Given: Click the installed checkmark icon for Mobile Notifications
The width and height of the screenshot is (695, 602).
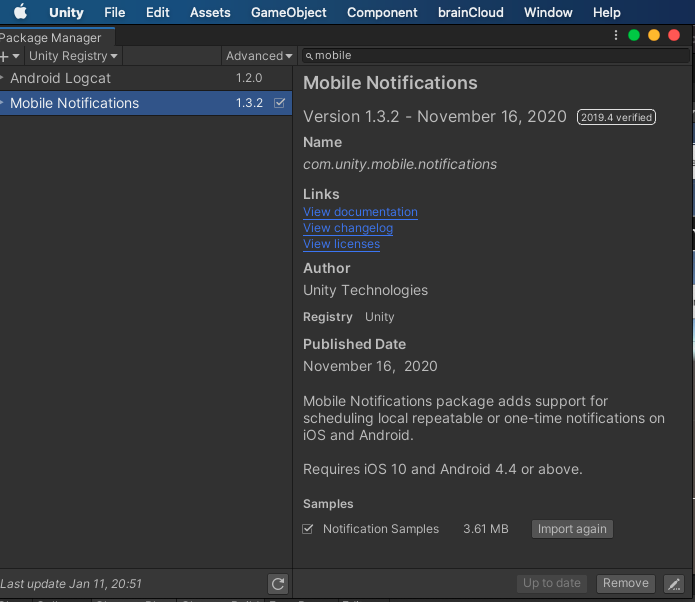Looking at the screenshot, I should point(279,103).
